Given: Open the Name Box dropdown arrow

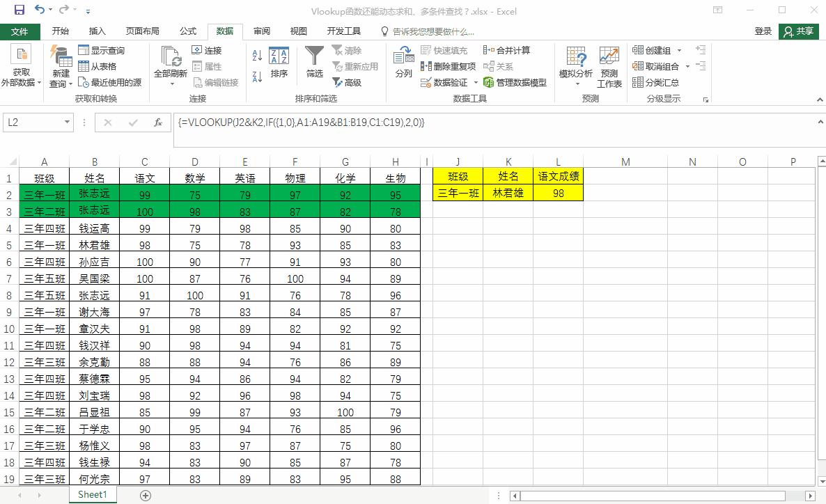Looking at the screenshot, I should (67, 123).
